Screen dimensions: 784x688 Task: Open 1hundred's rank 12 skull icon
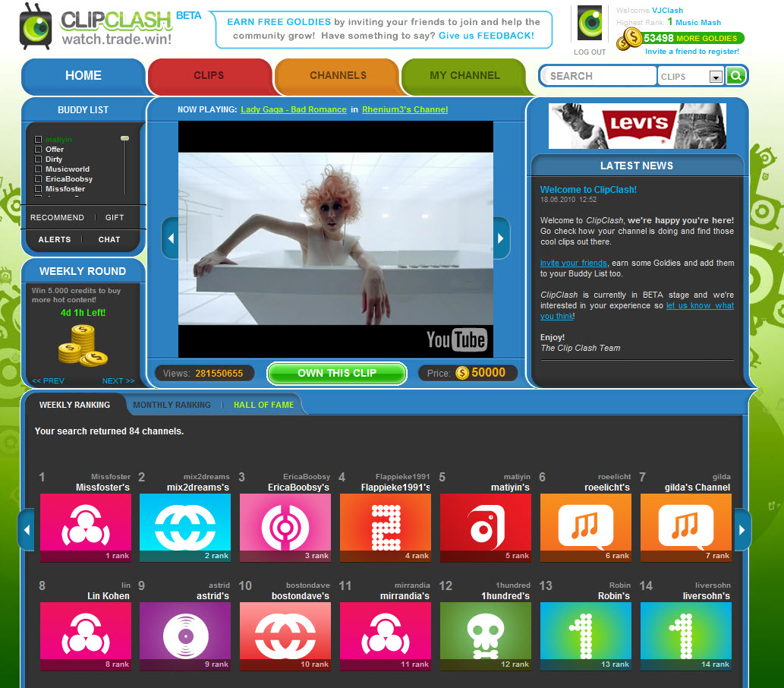486,636
